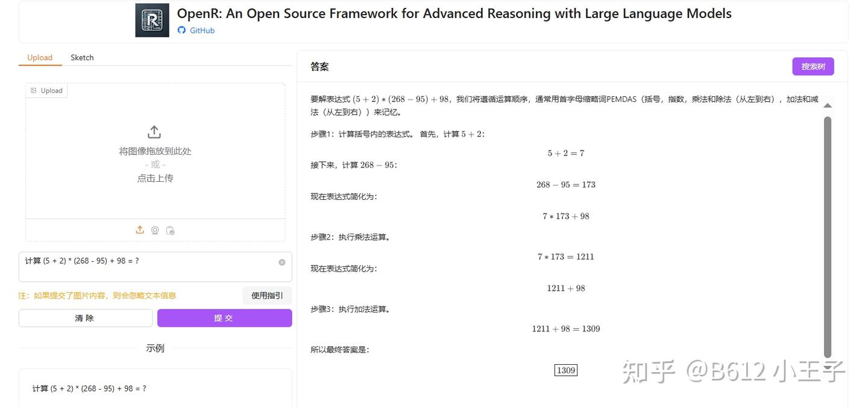Click the boxed final answer 1309
The height and width of the screenshot is (407, 868).
[x=565, y=370]
